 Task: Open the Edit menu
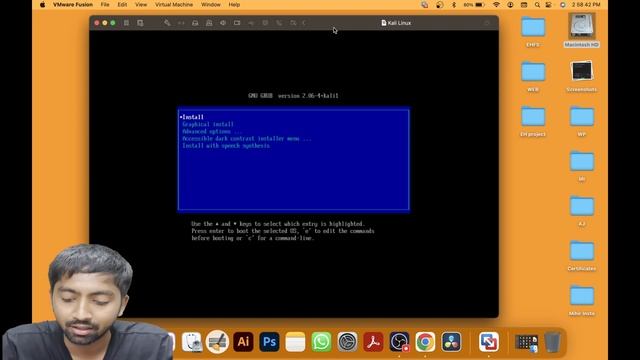122,5
